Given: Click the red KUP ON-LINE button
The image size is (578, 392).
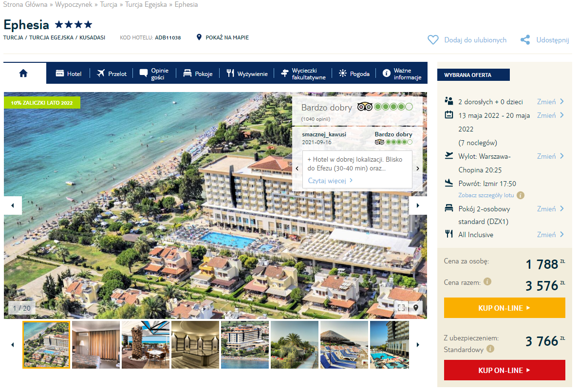Looking at the screenshot, I should click(x=504, y=370).
